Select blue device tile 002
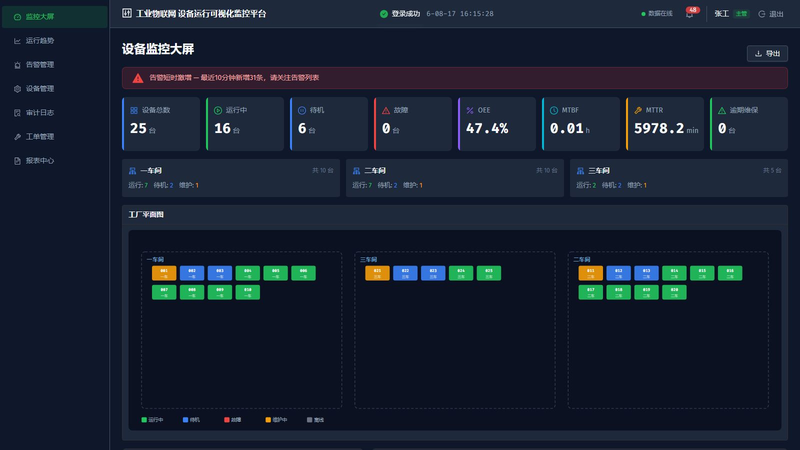800x450 pixels. [x=192, y=273]
